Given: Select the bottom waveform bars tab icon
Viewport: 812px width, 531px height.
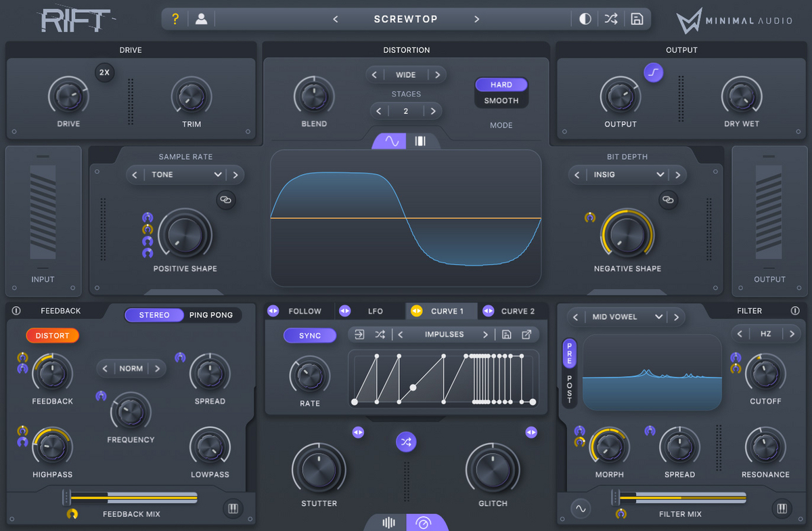Looking at the screenshot, I should click(388, 522).
